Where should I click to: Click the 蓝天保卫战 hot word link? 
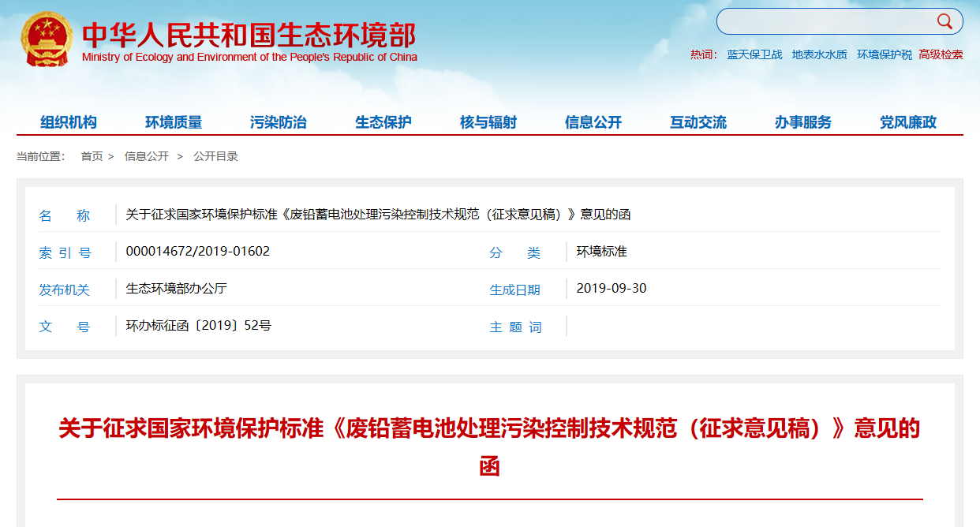click(754, 54)
